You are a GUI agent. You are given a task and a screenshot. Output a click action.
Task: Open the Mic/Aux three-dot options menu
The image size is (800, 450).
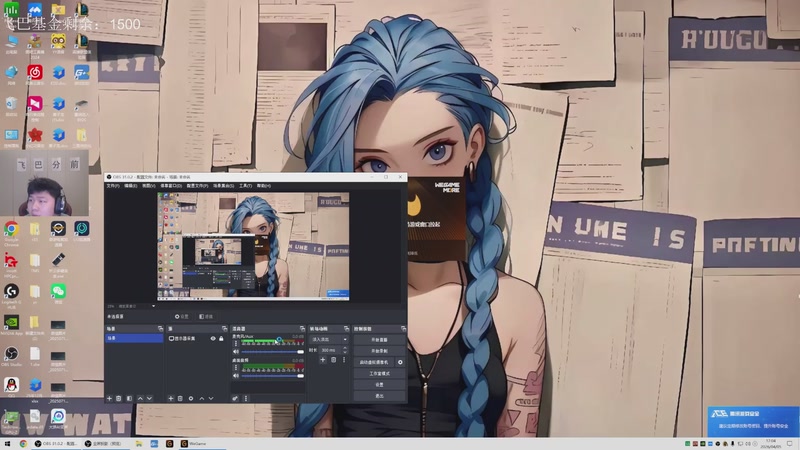[x=235, y=344]
